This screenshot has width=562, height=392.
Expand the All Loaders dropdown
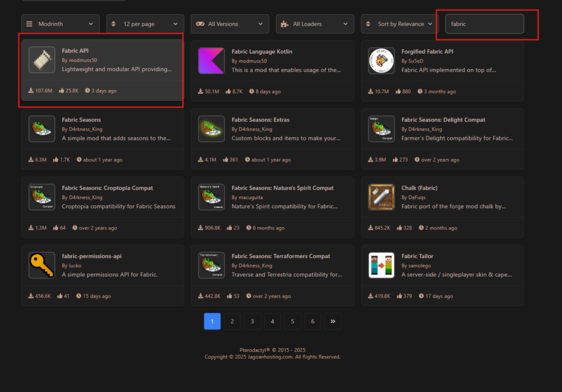point(314,24)
